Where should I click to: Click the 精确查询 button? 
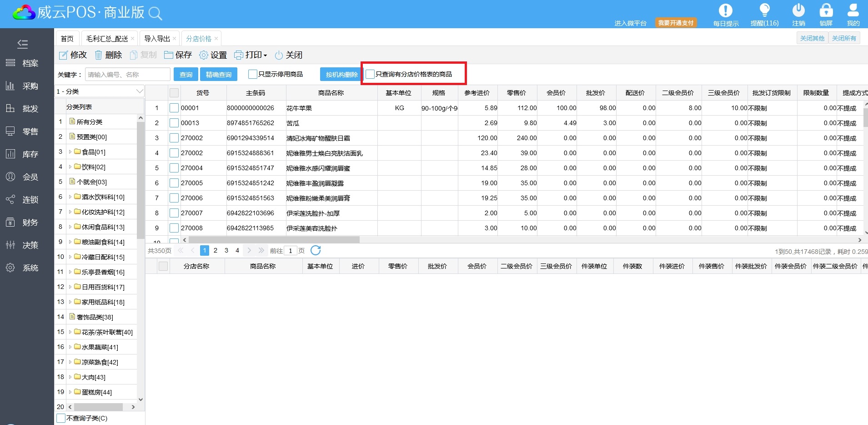218,75
